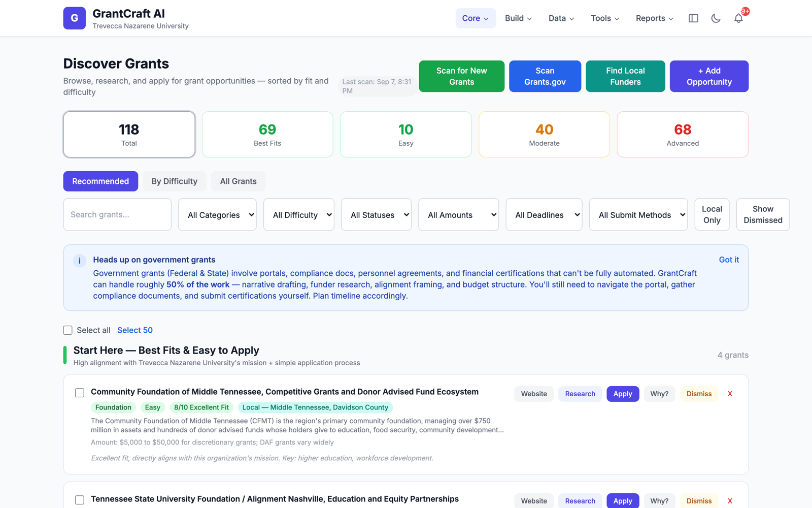Toggle Show Dismissed grants
This screenshot has height=508, width=812.
[x=763, y=214]
